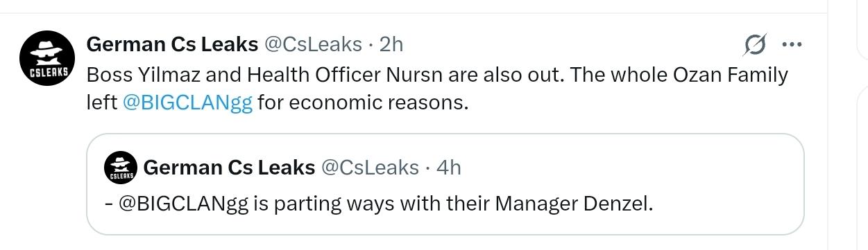Open the Grok explain icon on the tweet
This screenshot has width=868, height=250.
(754, 46)
